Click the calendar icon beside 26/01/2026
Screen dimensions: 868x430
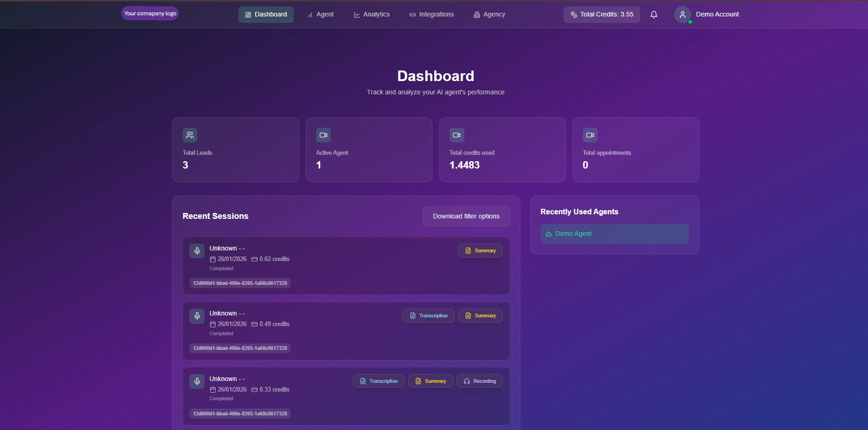point(212,259)
